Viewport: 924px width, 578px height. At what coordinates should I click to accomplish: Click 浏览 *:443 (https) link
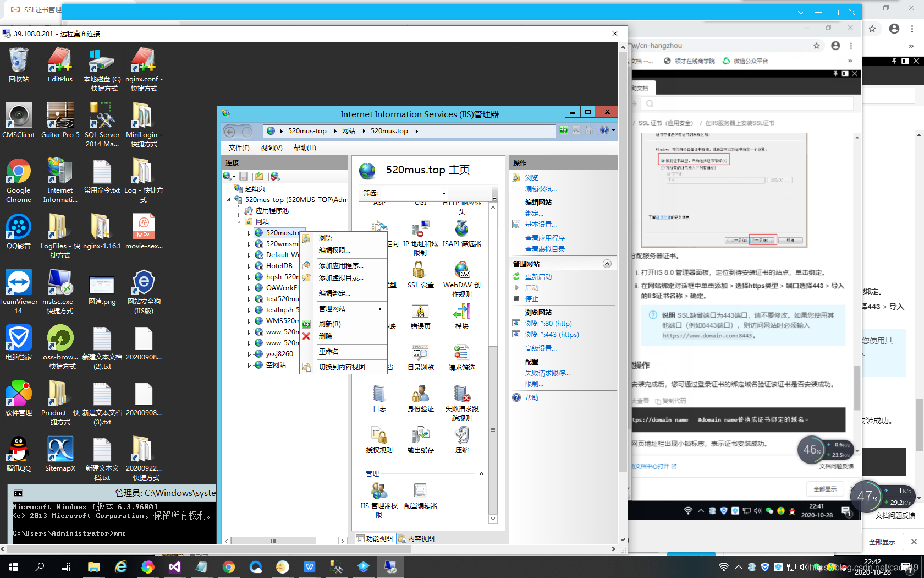[x=552, y=335]
